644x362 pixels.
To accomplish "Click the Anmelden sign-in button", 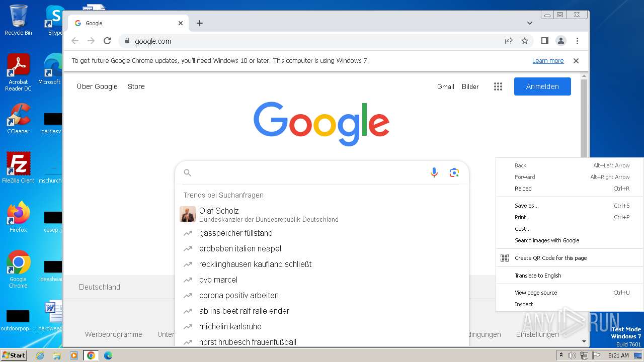I will 542,86.
